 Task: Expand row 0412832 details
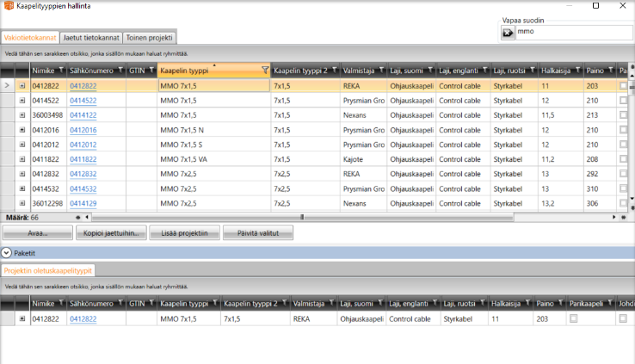22,174
